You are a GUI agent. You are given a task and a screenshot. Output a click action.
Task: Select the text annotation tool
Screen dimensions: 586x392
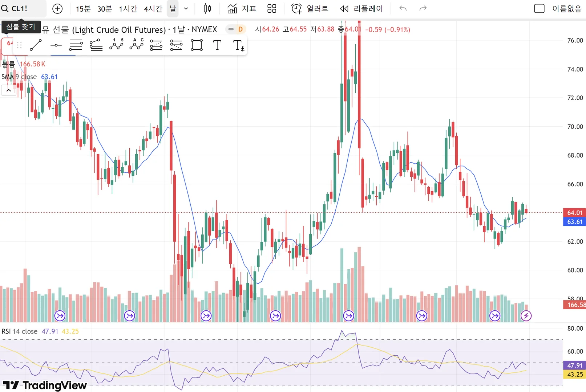click(x=217, y=45)
